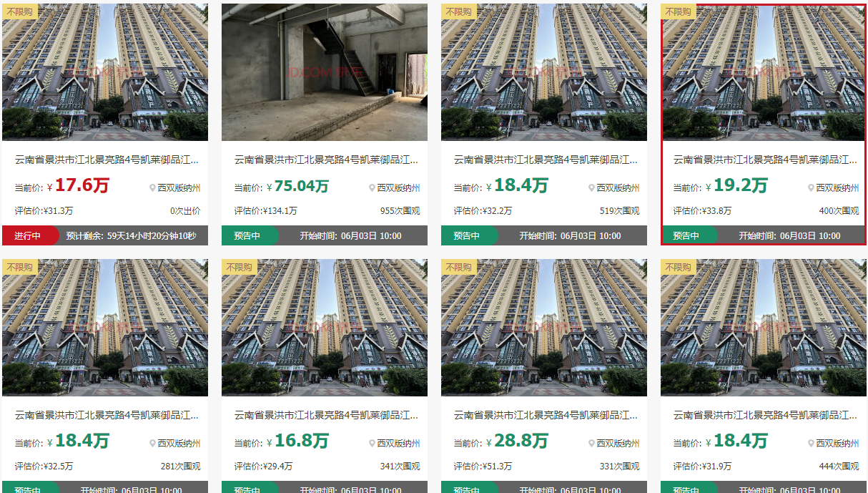This screenshot has height=493, width=868.
Task: Open title link of 75.04万 listing
Action: 326,160
